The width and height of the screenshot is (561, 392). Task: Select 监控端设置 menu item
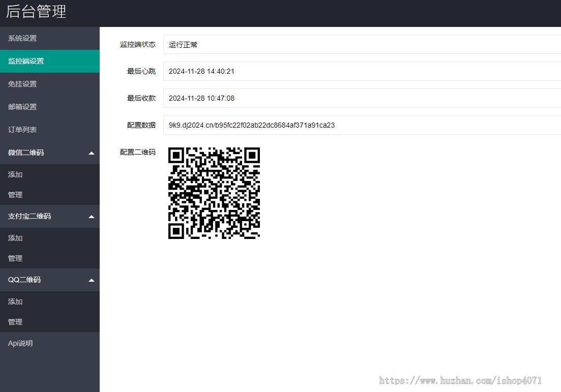[x=50, y=61]
